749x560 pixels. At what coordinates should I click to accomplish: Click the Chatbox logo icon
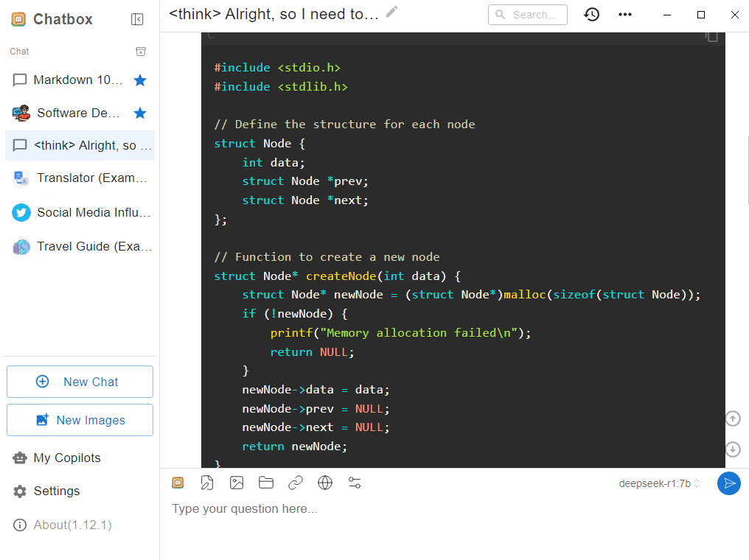click(x=18, y=19)
